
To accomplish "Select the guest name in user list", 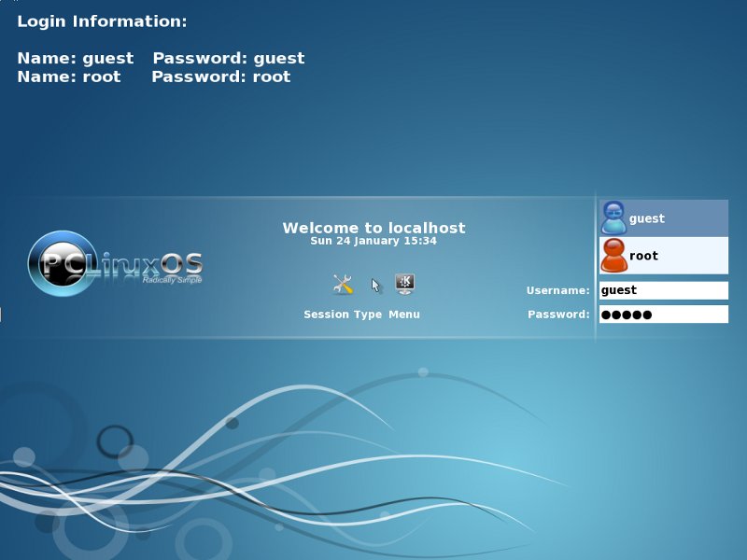I will pyautogui.click(x=647, y=218).
